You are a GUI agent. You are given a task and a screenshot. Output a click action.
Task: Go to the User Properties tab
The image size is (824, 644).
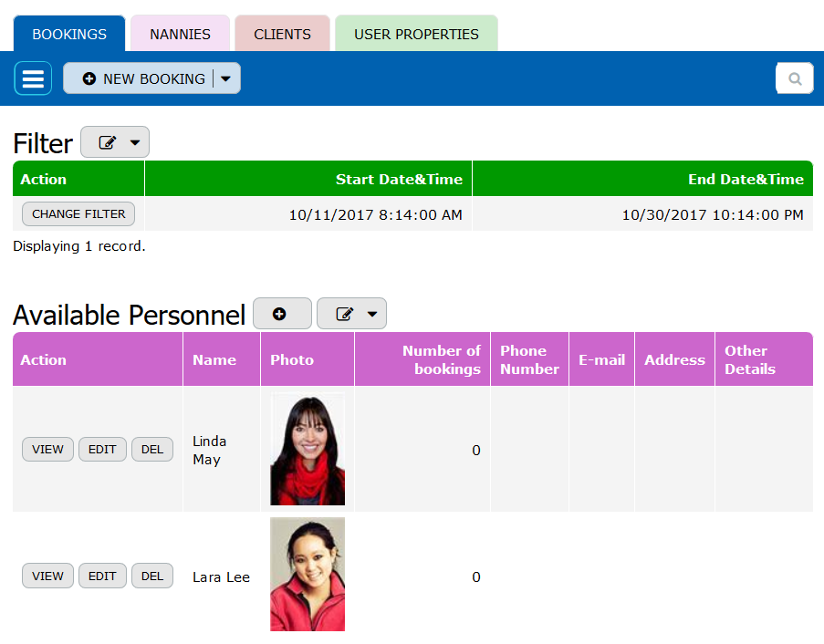pyautogui.click(x=416, y=34)
